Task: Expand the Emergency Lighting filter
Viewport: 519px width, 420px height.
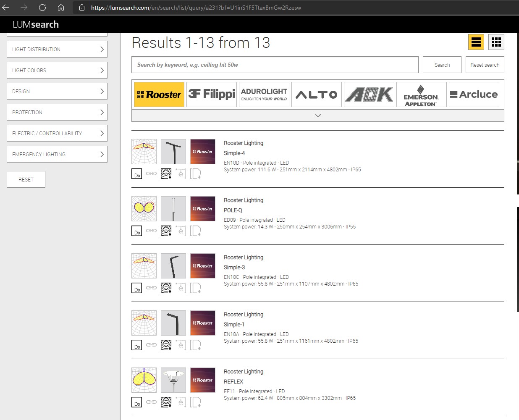Action: point(57,154)
